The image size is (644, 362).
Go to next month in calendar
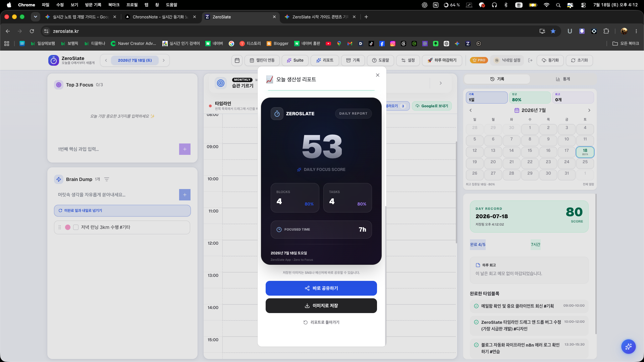pyautogui.click(x=589, y=110)
